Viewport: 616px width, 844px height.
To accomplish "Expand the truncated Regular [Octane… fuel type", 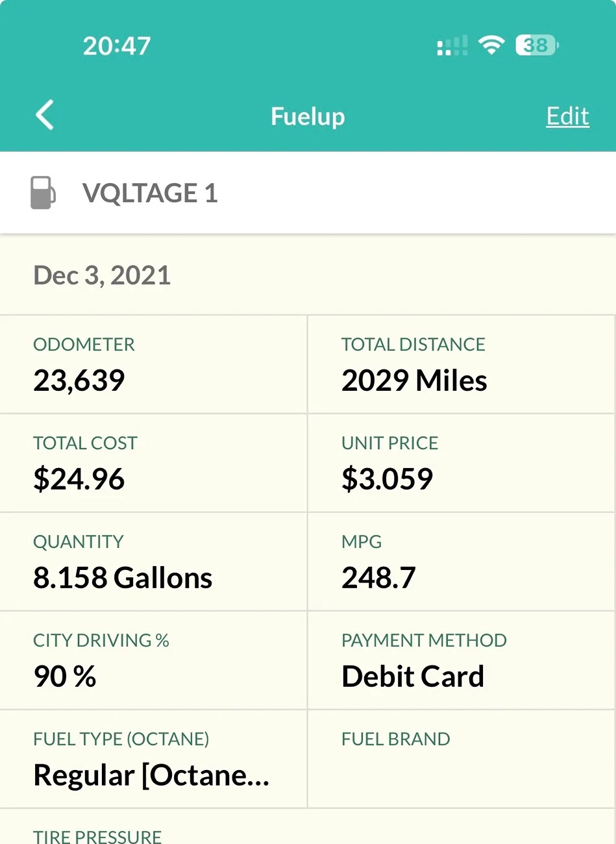I will click(x=151, y=775).
